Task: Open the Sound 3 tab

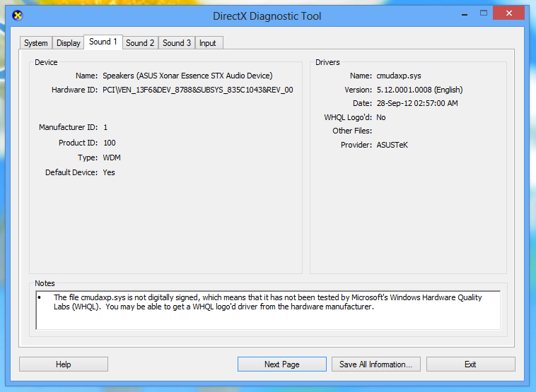Action: click(x=177, y=43)
